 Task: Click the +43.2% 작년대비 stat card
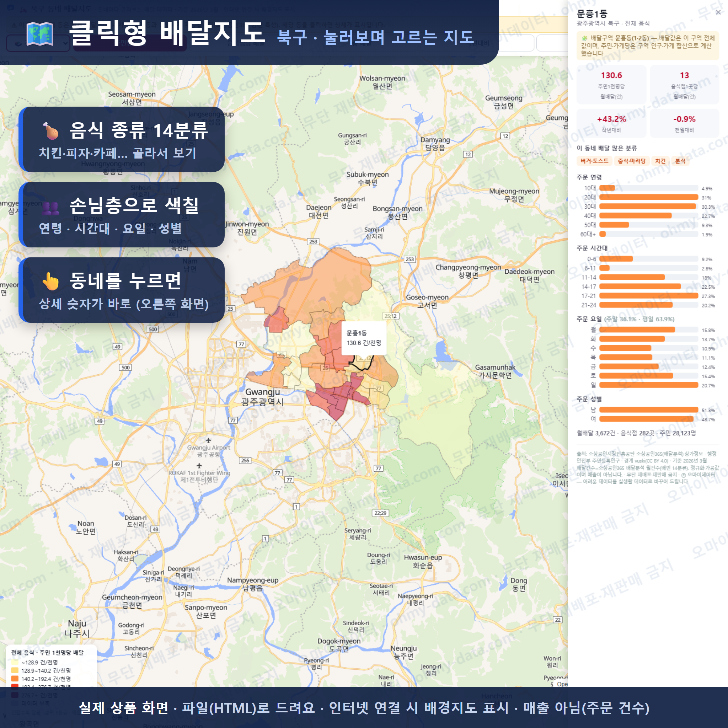pos(611,123)
